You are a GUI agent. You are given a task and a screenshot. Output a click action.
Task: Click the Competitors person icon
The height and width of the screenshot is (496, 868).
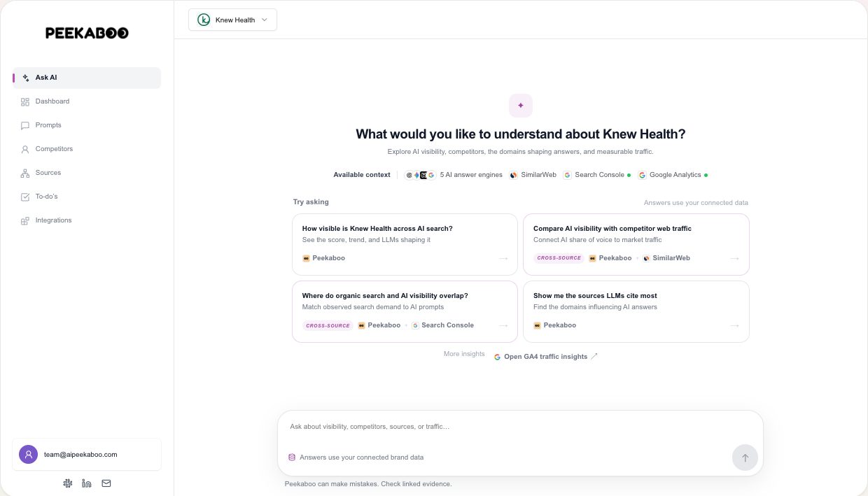point(25,149)
